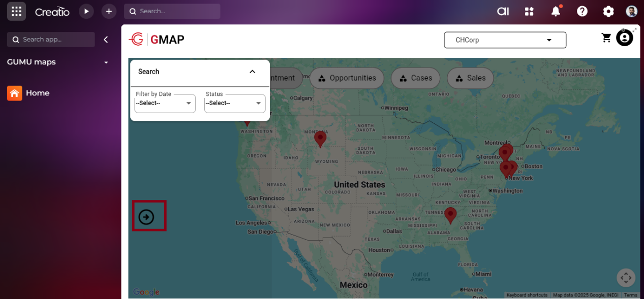Open the CHCorp company dropdown
The width and height of the screenshot is (644, 299).
pos(505,40)
